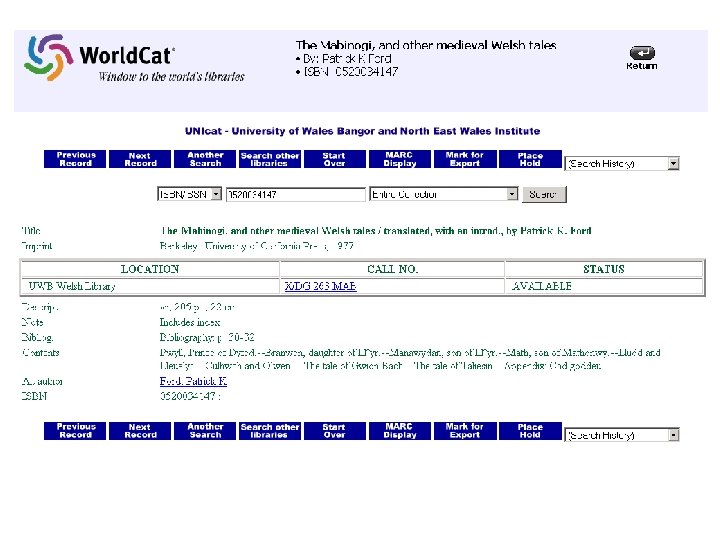Click Search other libraries in top toolbar
The image size is (720, 540).
(x=270, y=159)
